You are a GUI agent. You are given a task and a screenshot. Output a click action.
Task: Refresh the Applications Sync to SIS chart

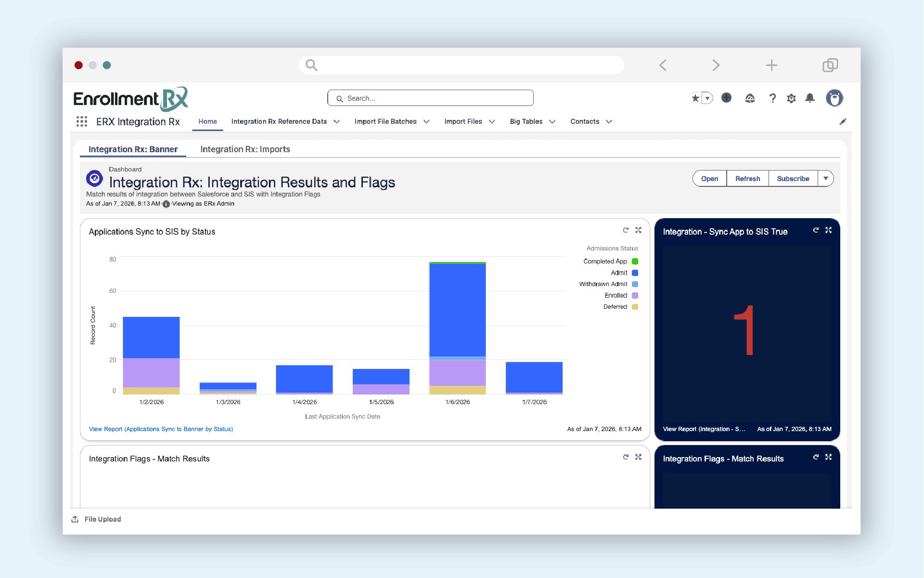pyautogui.click(x=626, y=230)
